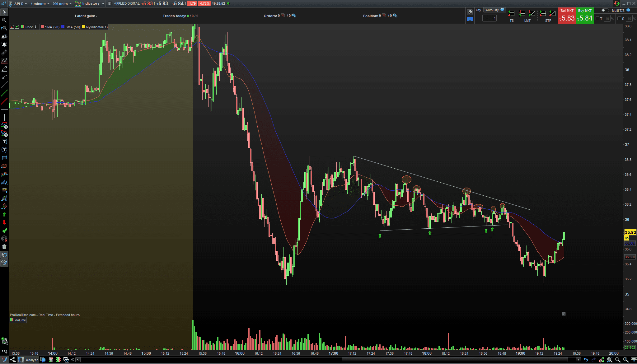Click the Buy MKT button
Image resolution: width=637 pixels, height=364 pixels.
coord(585,16)
